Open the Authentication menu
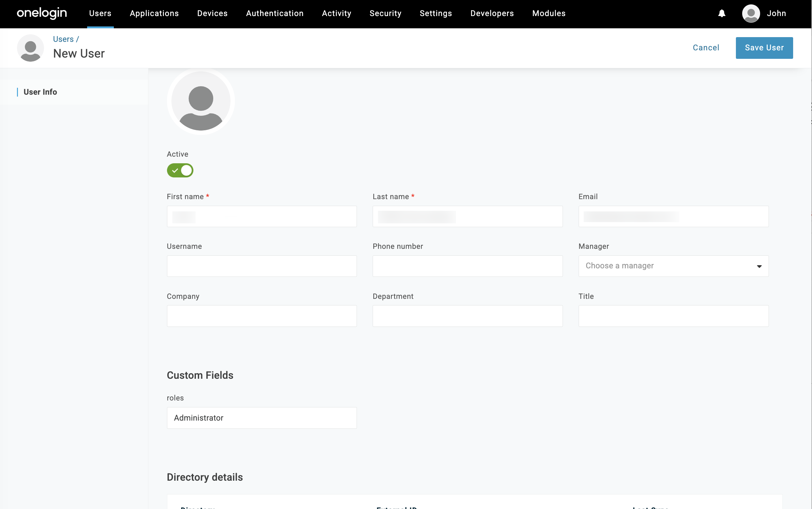812x509 pixels. click(275, 14)
